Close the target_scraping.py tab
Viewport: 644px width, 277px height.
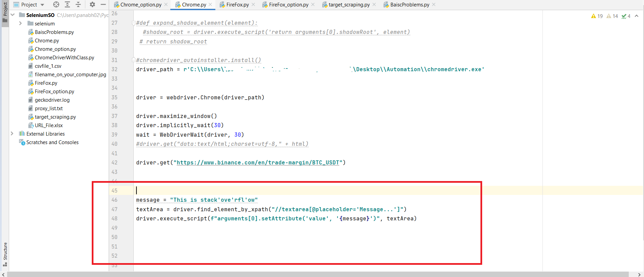click(374, 5)
